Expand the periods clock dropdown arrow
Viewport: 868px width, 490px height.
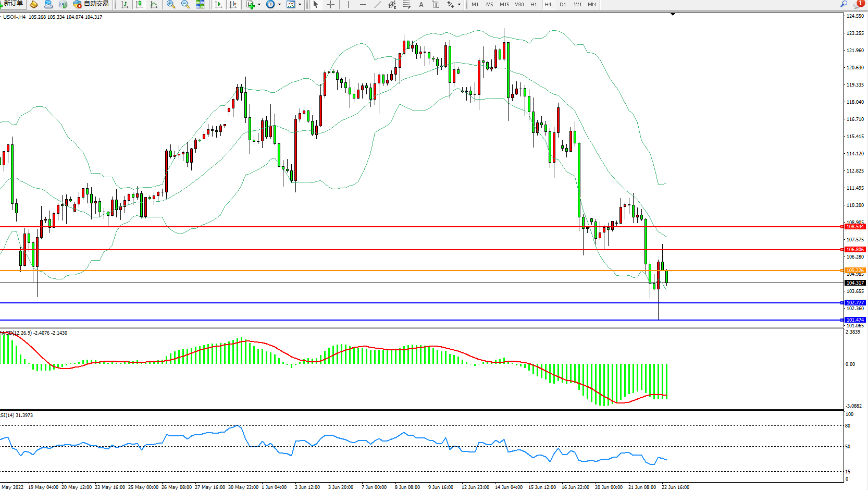coord(279,4)
